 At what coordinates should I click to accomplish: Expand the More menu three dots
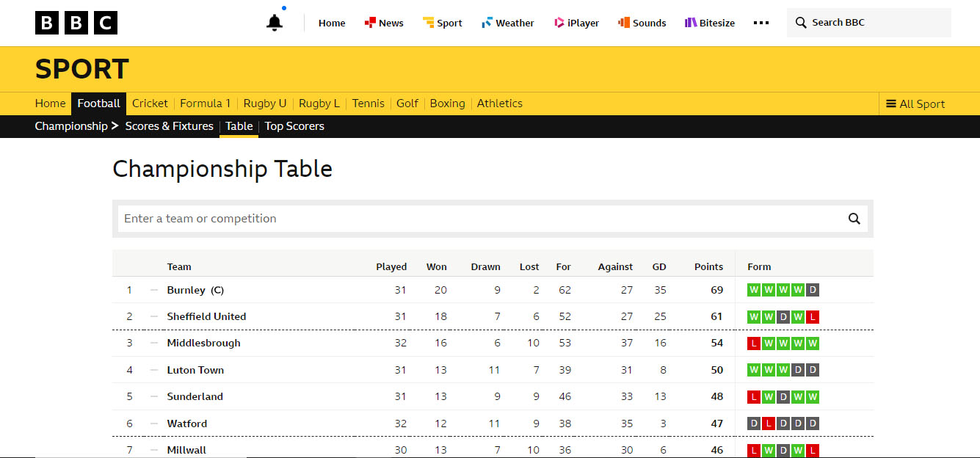(761, 23)
